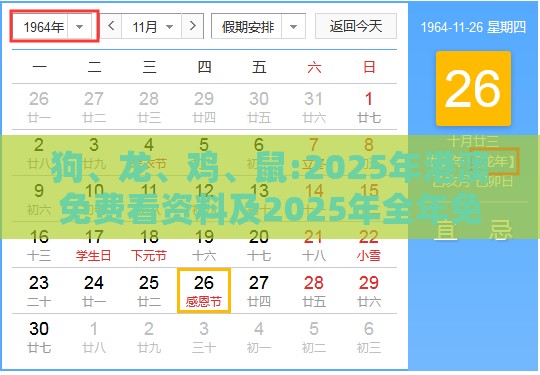Screen dimensions: 540x375
Task: Select greyed October 27 labeled 廿二
Action: coord(94,107)
